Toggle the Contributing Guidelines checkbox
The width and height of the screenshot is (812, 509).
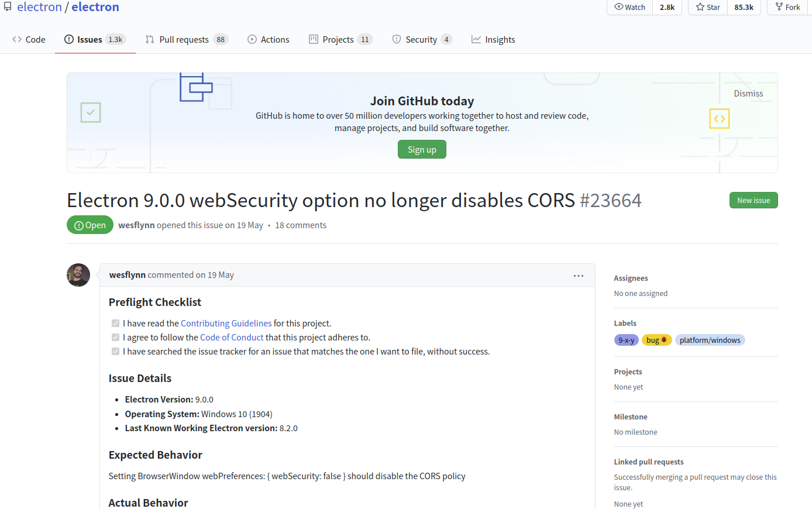[115, 324]
